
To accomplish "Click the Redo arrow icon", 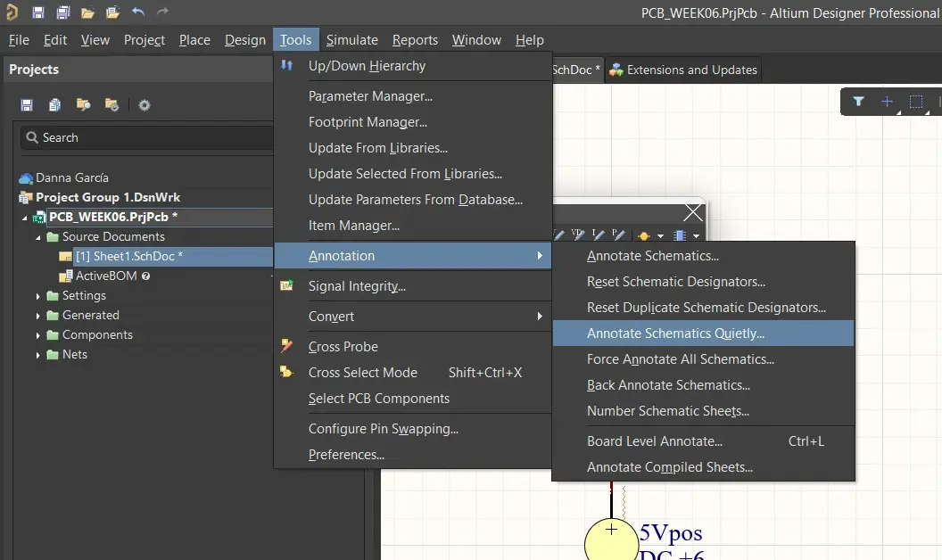I will tap(162, 12).
